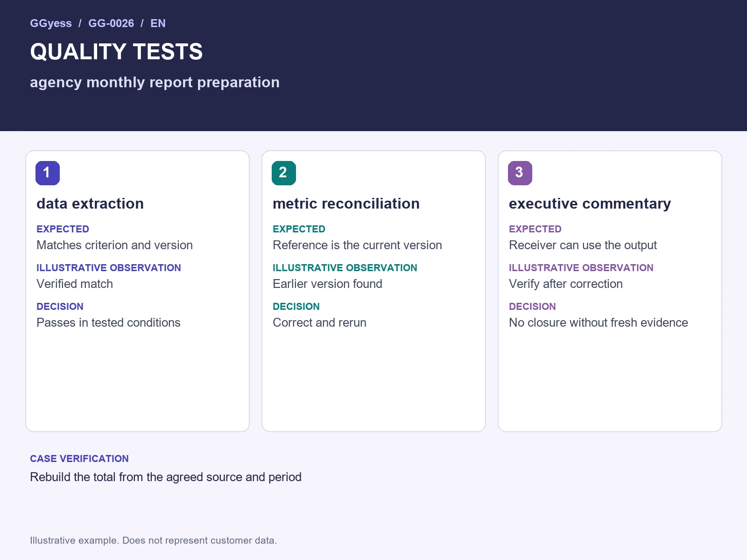
Task: Click the number 3 step badge
Action: pos(520,173)
